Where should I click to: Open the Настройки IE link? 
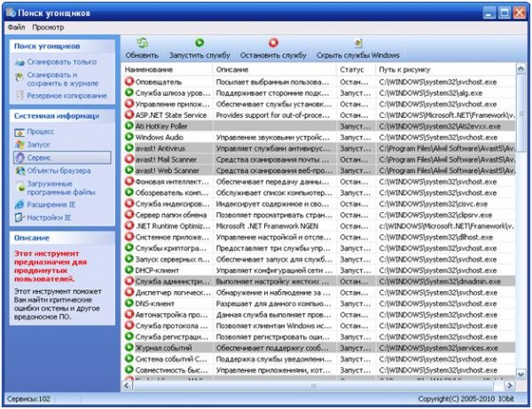coord(49,217)
